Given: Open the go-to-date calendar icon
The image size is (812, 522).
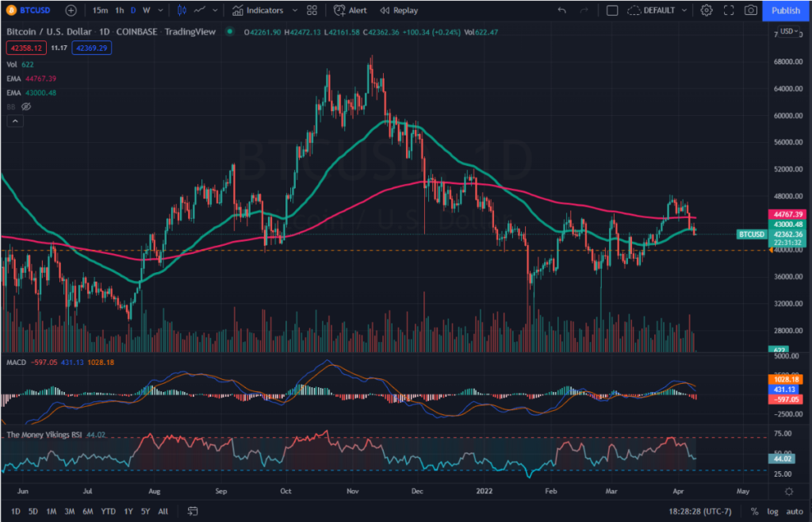Looking at the screenshot, I should click(193, 511).
